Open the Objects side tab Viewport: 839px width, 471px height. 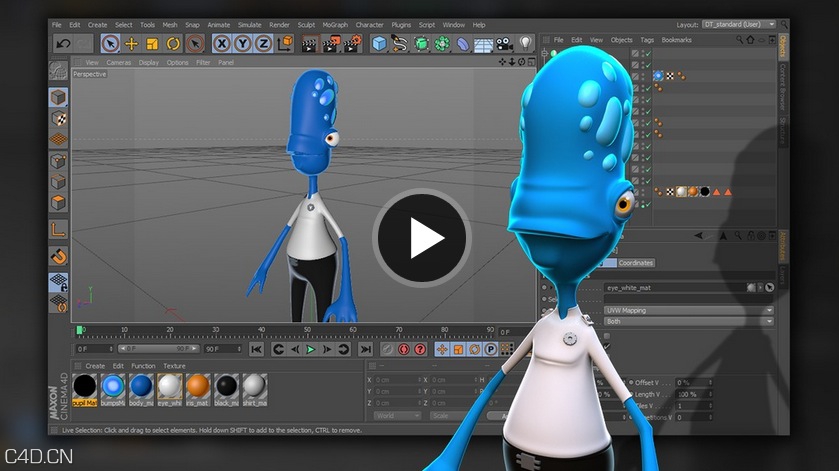[782, 47]
